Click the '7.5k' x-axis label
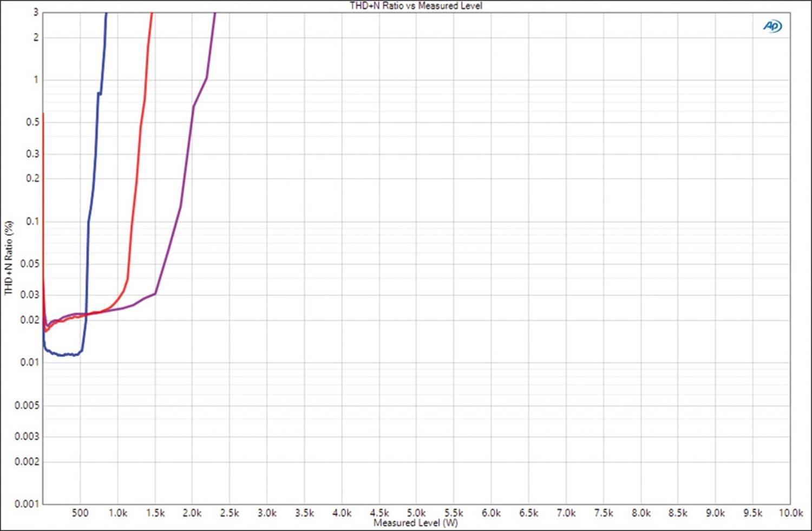Screen dimensions: 812x531 (603, 513)
